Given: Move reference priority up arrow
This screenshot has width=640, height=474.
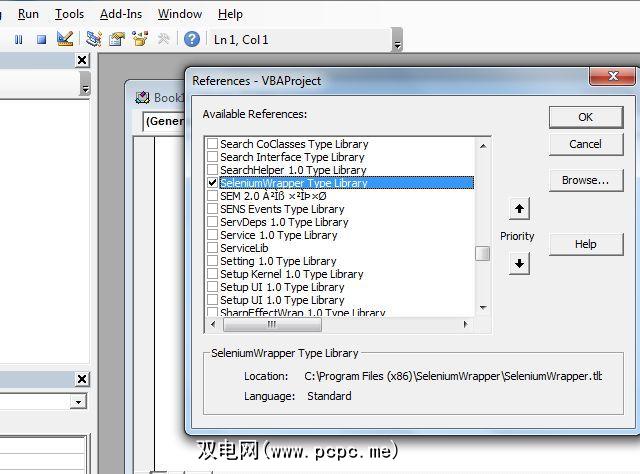Looking at the screenshot, I should pos(519,209).
